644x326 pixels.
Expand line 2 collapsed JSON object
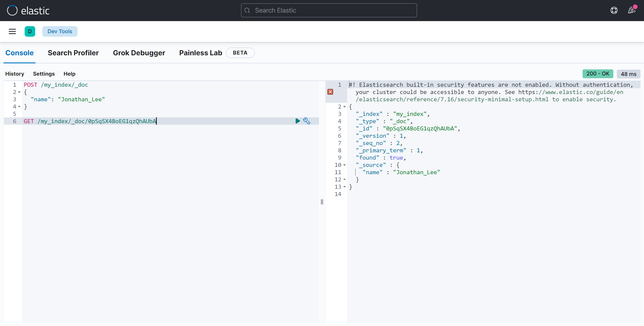344,107
